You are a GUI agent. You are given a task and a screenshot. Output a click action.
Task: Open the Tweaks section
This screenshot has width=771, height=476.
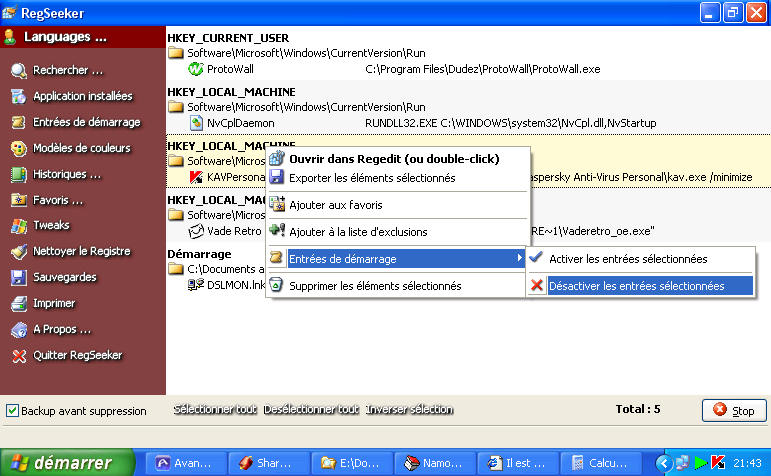pos(51,225)
